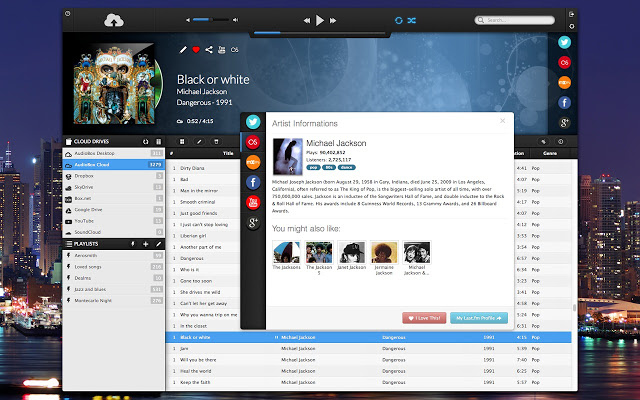Image resolution: width=640 pixels, height=400 pixels.
Task: Click the mute speaker icon left of volume
Action: click(188, 20)
